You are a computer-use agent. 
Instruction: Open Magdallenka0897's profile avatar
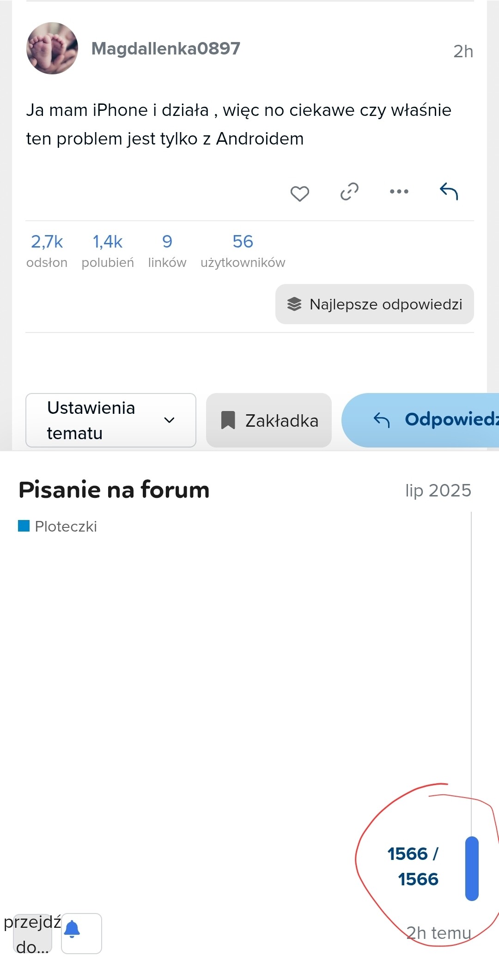click(52, 48)
